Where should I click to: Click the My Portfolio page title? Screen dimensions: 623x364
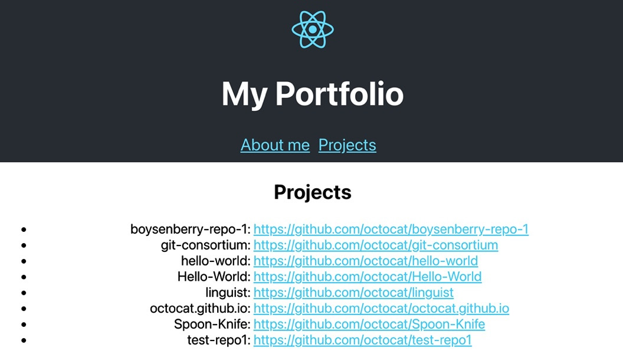pyautogui.click(x=311, y=94)
